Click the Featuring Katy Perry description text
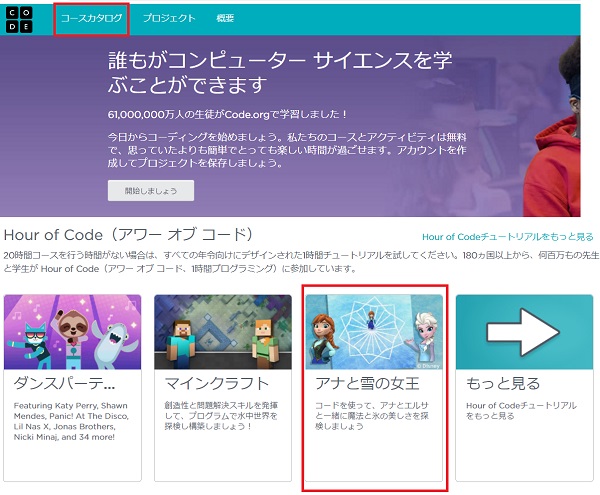Screen dimensions: 600x495 (71, 421)
